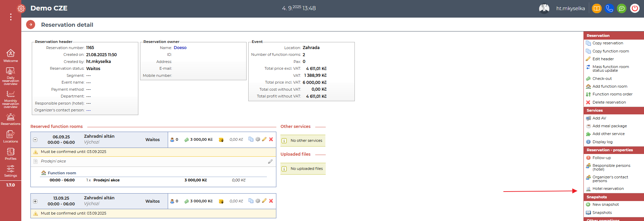The height and width of the screenshot is (221, 644).
Task: Click the Doeso owner name link
Action: (x=180, y=48)
